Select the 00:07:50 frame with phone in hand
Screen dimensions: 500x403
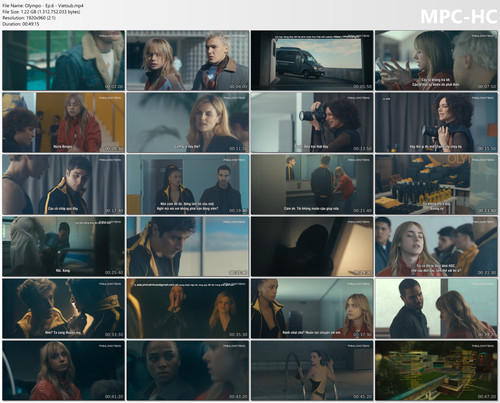(437, 60)
